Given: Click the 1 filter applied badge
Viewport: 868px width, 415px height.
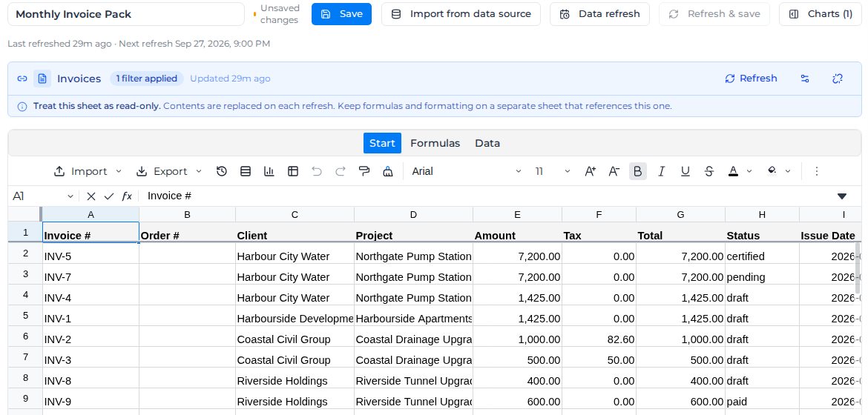Looking at the screenshot, I should tap(147, 79).
